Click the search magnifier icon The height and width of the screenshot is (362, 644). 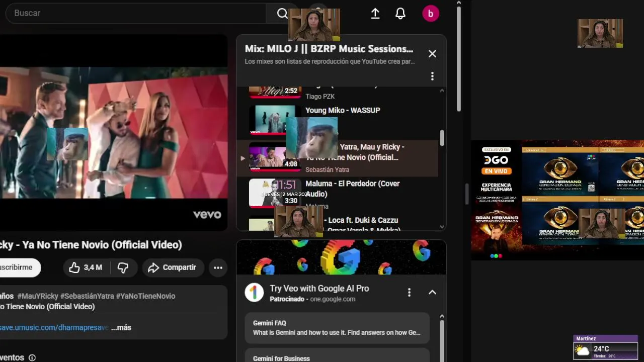click(x=282, y=13)
